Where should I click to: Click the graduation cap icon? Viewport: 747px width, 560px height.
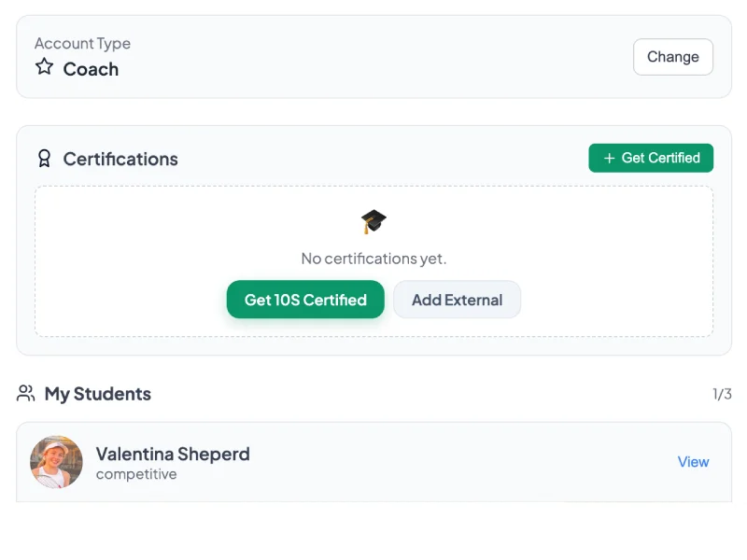pos(373,222)
